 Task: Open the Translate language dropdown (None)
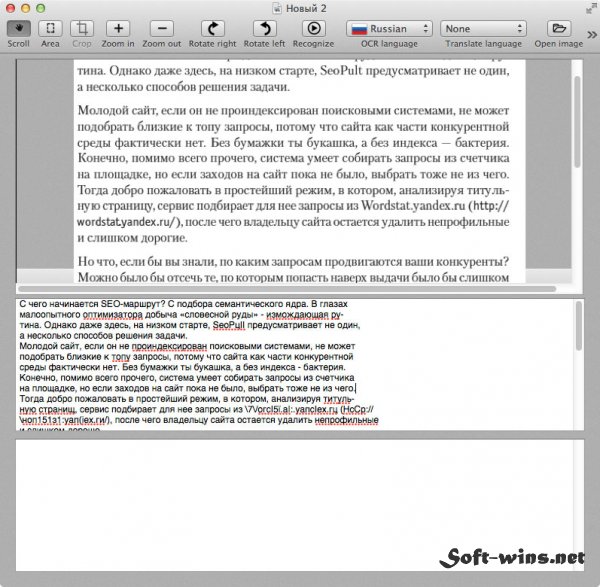tap(484, 29)
